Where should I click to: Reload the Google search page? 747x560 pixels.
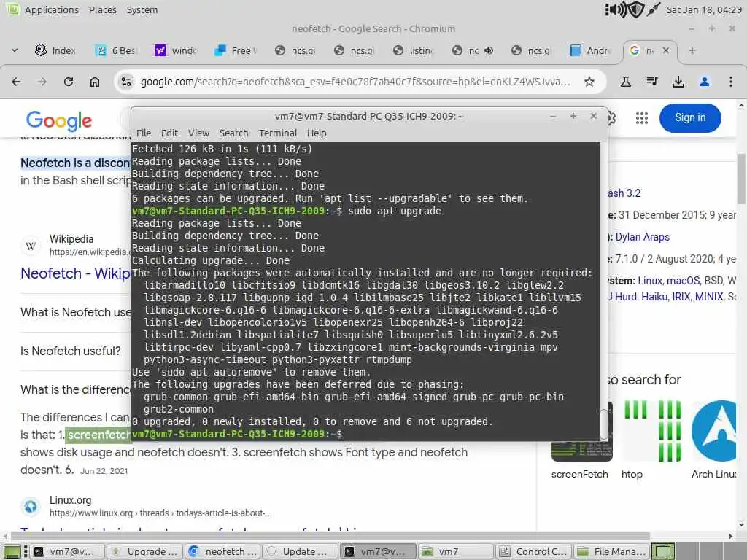pyautogui.click(x=69, y=82)
